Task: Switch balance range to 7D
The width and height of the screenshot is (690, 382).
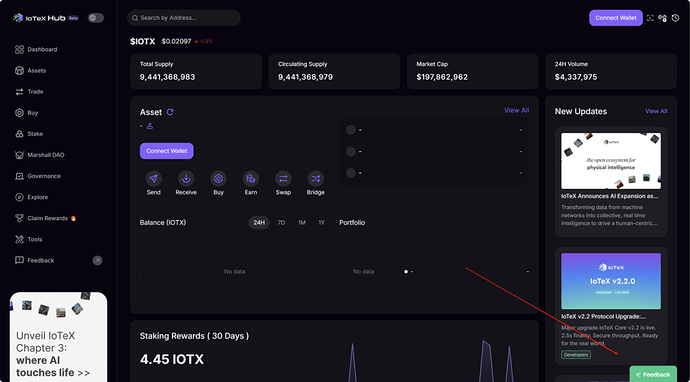Action: point(281,223)
